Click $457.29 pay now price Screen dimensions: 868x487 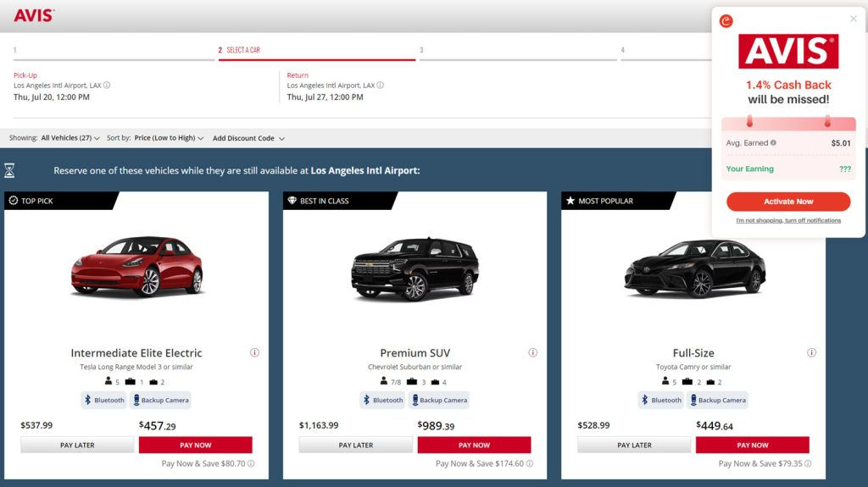157,425
